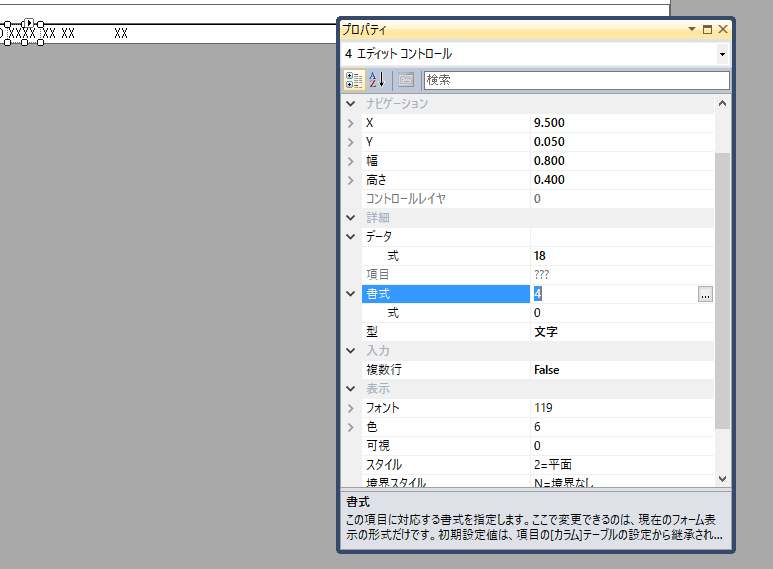Open the property pages icon
Image resolution: width=773 pixels, height=569 pixels.
[406, 80]
